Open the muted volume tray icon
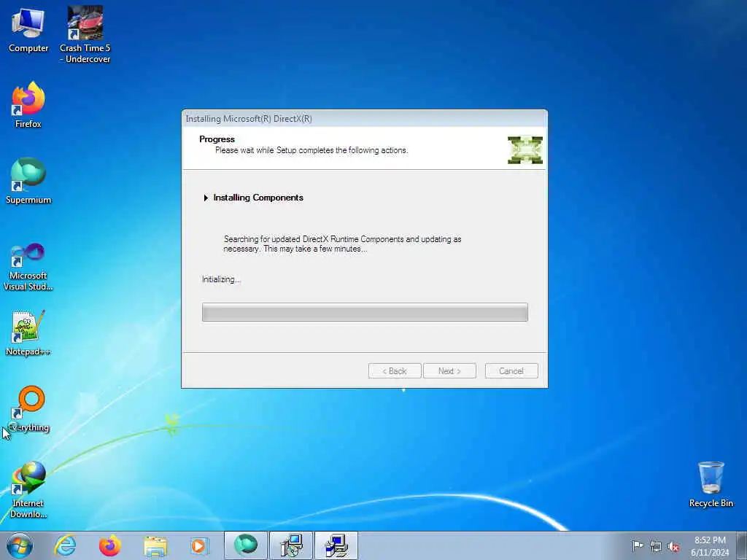The height and width of the screenshot is (560, 747). 673,547
